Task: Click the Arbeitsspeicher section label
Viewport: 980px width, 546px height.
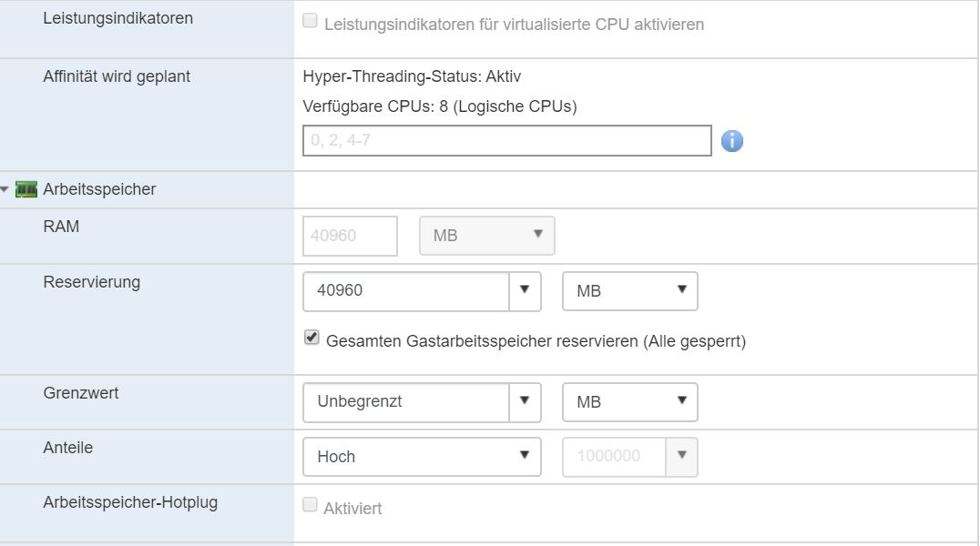Action: point(99,190)
